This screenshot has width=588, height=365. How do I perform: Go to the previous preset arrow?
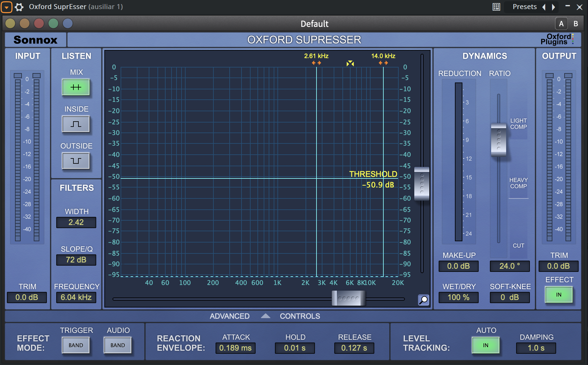(x=544, y=7)
